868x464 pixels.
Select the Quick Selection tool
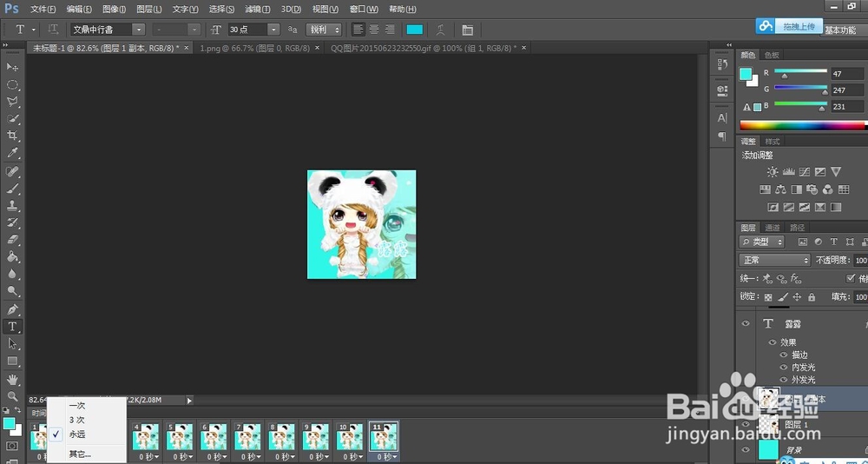coord(12,119)
